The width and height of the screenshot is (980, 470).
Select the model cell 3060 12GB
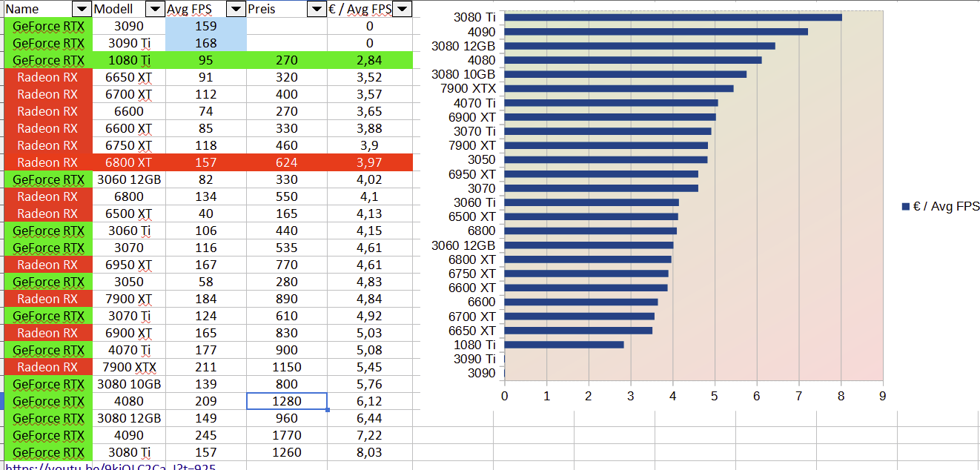129,179
